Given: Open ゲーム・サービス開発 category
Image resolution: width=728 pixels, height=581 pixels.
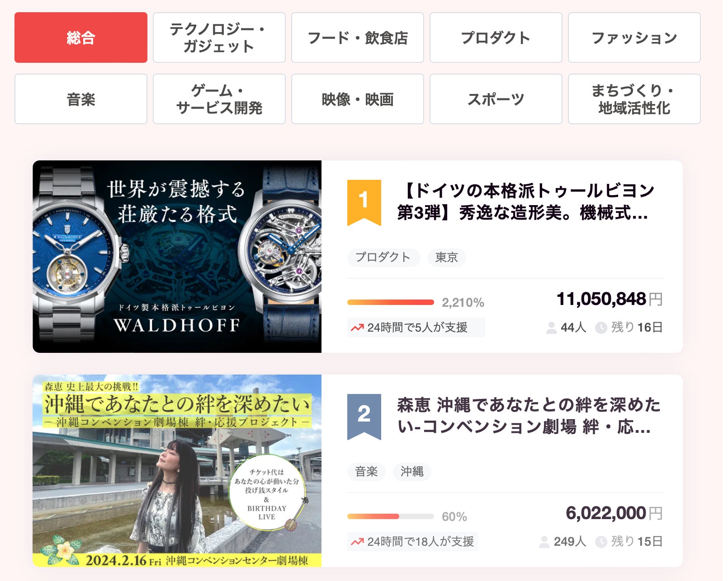Looking at the screenshot, I should click(219, 99).
